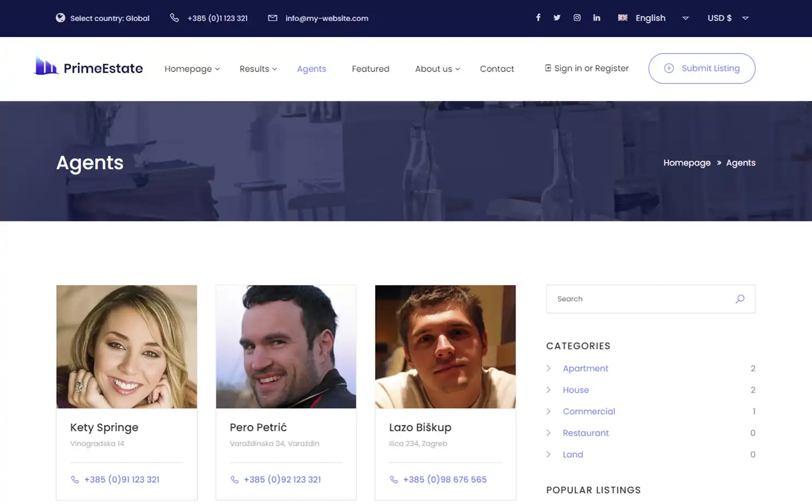Viewport: 812px width, 504px height.
Task: Open the English language dropdown
Action: [x=685, y=18]
